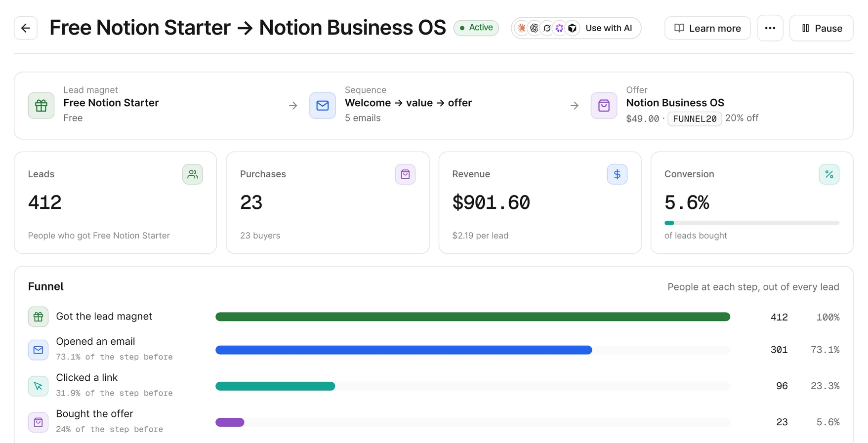Viewport: 868px width, 443px height.
Task: Open the Free Notion Starter lead magnet
Action: tap(111, 103)
